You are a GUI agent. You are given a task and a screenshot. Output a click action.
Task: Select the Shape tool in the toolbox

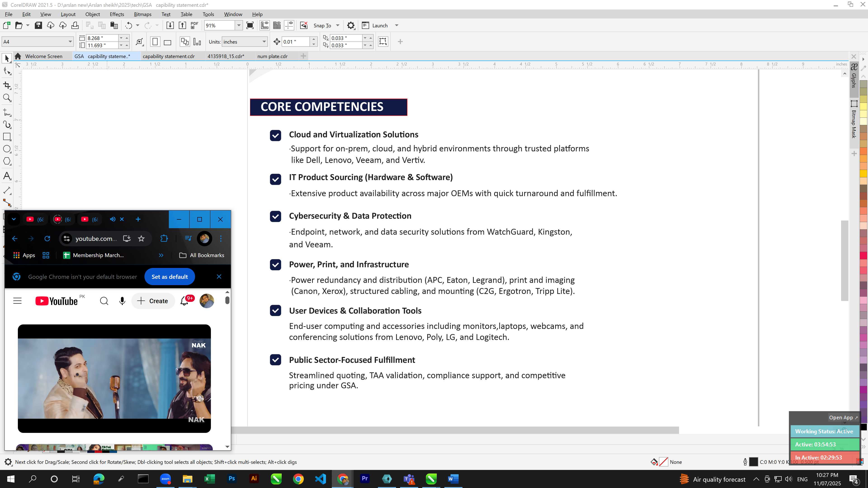(7, 71)
